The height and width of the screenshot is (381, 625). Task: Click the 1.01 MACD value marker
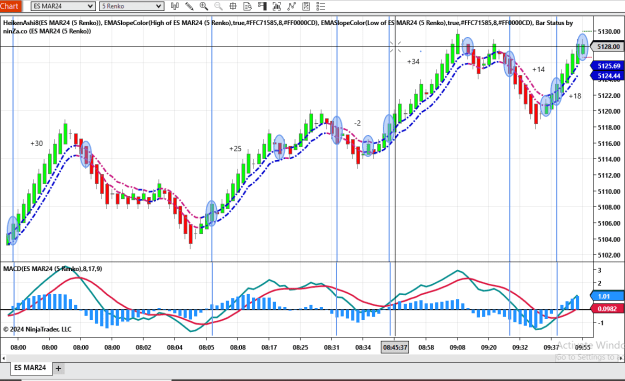[x=607, y=296]
